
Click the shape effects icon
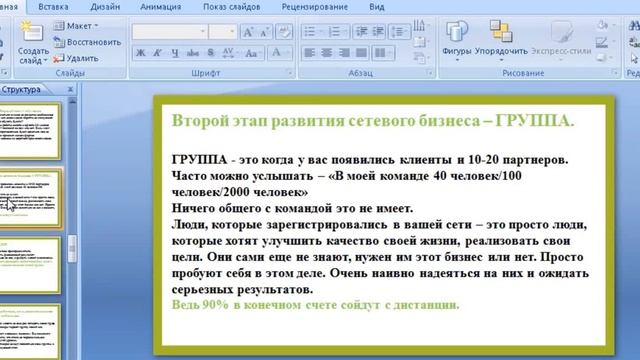pos(602,58)
